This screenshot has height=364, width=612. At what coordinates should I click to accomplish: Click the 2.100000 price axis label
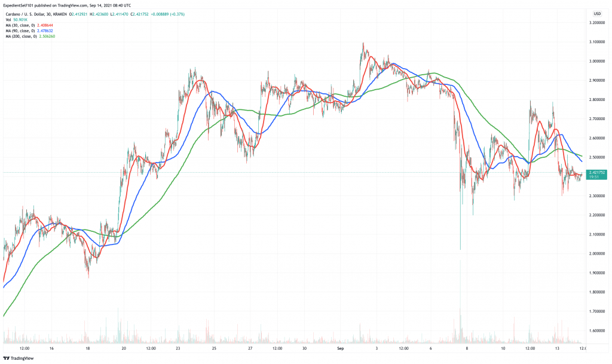(597, 234)
